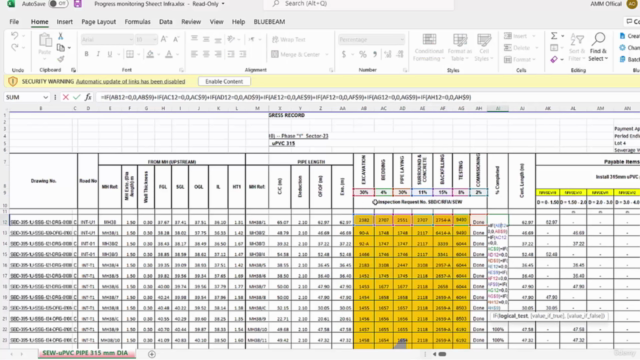Click the Clear eraser icon
This screenshot has width=640, height=360.
pos(554,60)
